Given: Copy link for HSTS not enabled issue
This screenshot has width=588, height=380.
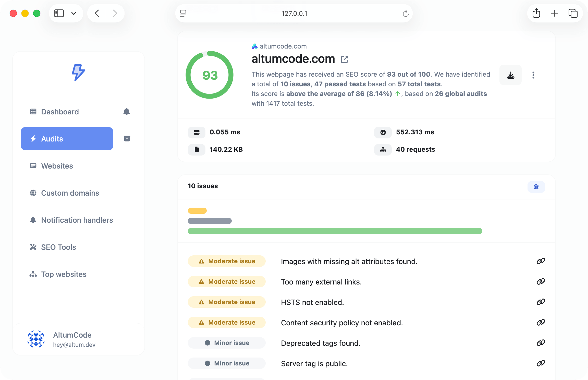Looking at the screenshot, I should click(x=541, y=302).
